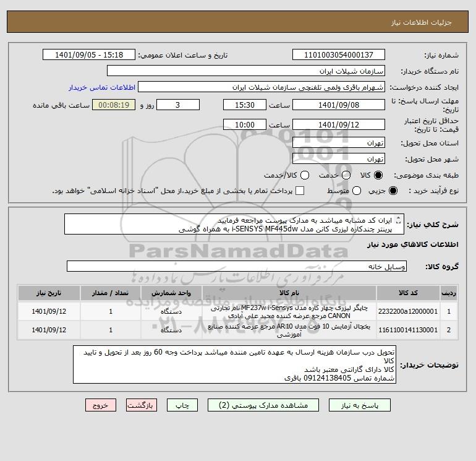Click the response deadline date 1401/09/08
The width and height of the screenshot is (476, 461).
point(339,105)
